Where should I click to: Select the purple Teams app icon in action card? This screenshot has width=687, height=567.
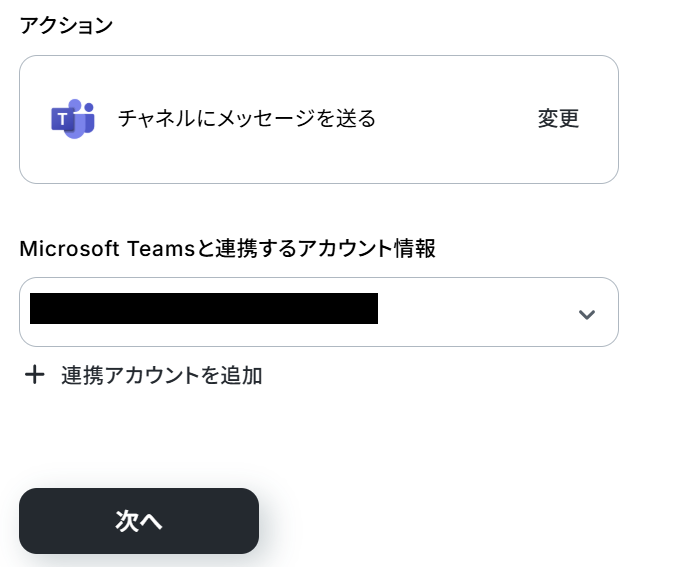[x=73, y=119]
